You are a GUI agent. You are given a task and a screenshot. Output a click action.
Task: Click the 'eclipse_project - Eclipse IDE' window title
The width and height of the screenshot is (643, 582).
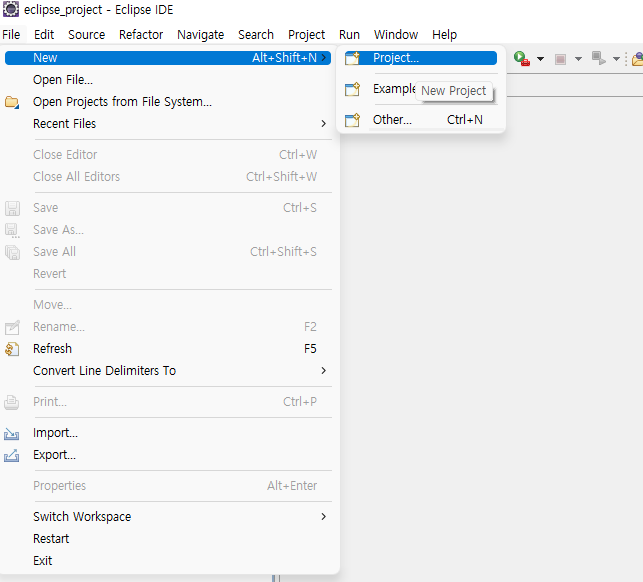point(98,10)
